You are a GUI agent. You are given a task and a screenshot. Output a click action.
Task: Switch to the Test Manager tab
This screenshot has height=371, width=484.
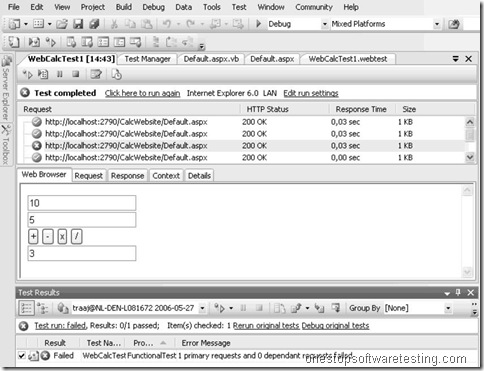(147, 59)
